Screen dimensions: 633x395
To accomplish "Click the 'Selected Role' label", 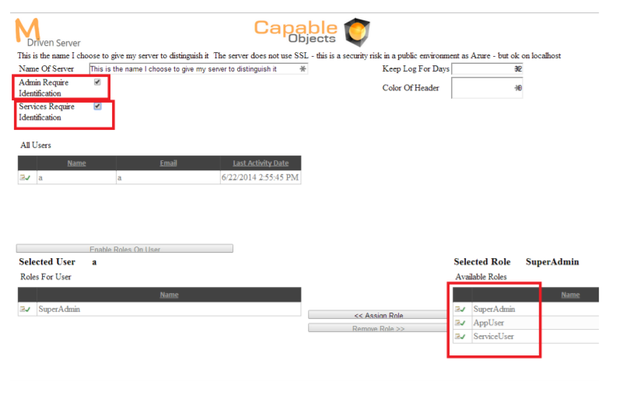I will [482, 262].
